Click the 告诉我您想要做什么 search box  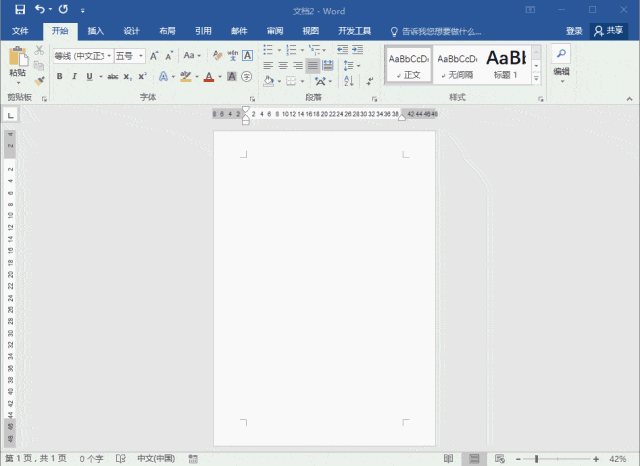coord(436,31)
